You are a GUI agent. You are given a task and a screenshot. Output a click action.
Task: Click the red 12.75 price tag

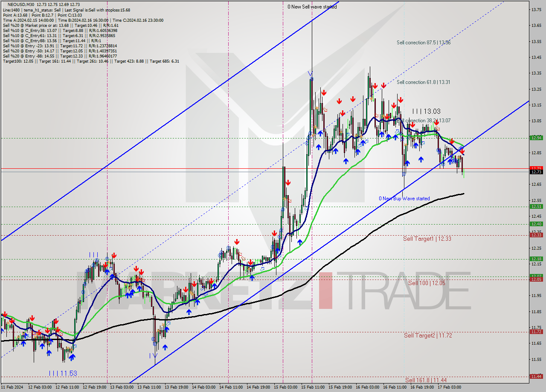tap(536, 168)
